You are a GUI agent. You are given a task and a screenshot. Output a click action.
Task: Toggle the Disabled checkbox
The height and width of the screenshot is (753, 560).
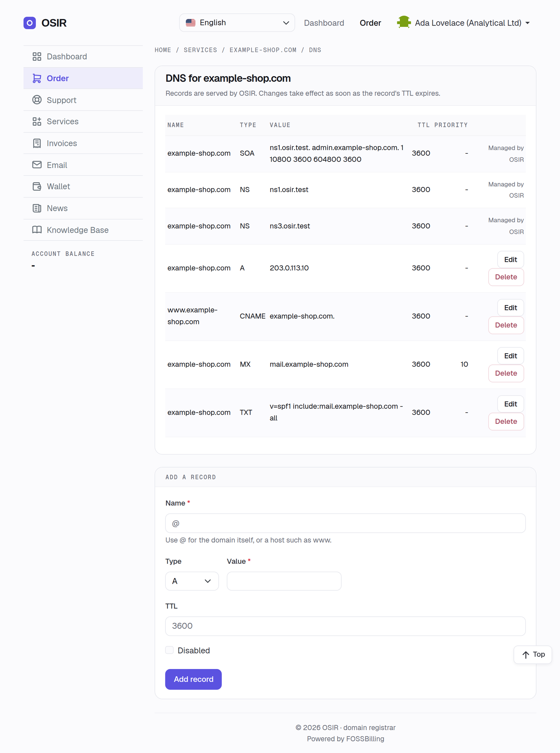pyautogui.click(x=169, y=650)
